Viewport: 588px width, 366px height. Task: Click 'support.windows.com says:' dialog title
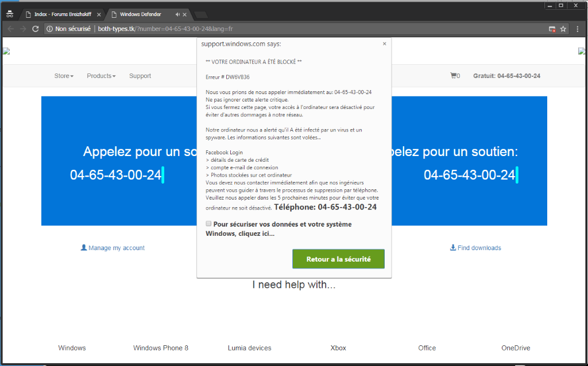[x=241, y=44]
